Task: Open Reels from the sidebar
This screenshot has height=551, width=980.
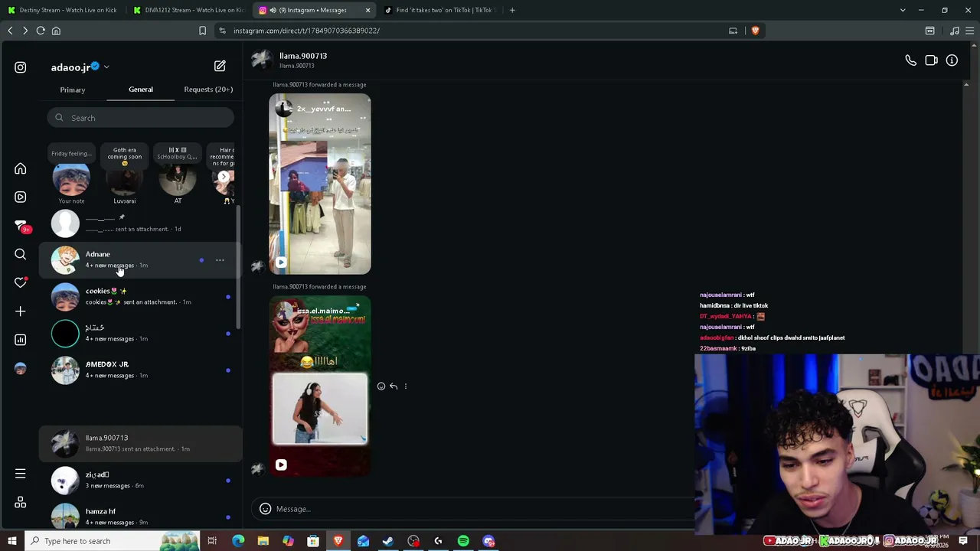Action: coord(21,197)
